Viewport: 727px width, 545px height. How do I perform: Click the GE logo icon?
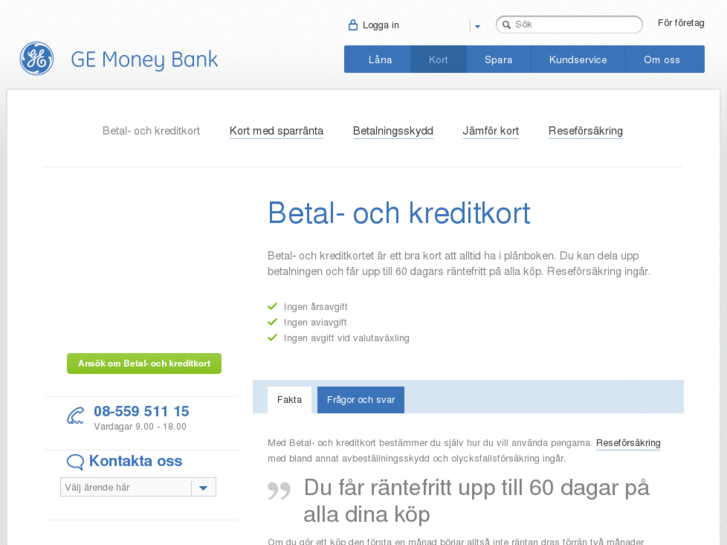pos(36,58)
